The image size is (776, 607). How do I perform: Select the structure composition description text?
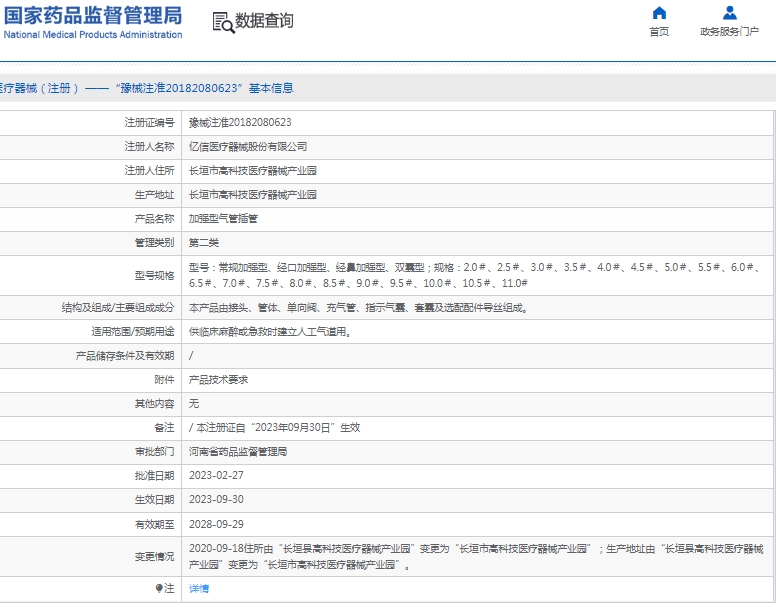click(359, 308)
